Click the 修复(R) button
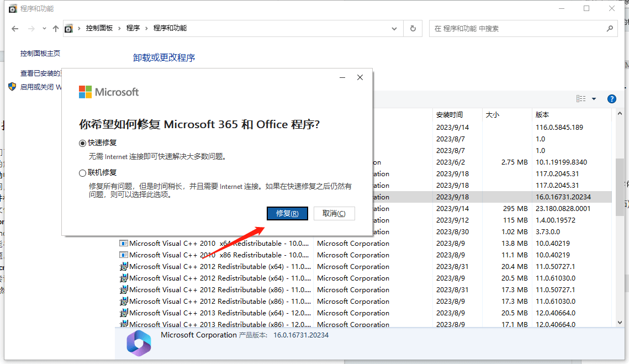The image size is (629, 364). coord(287,213)
